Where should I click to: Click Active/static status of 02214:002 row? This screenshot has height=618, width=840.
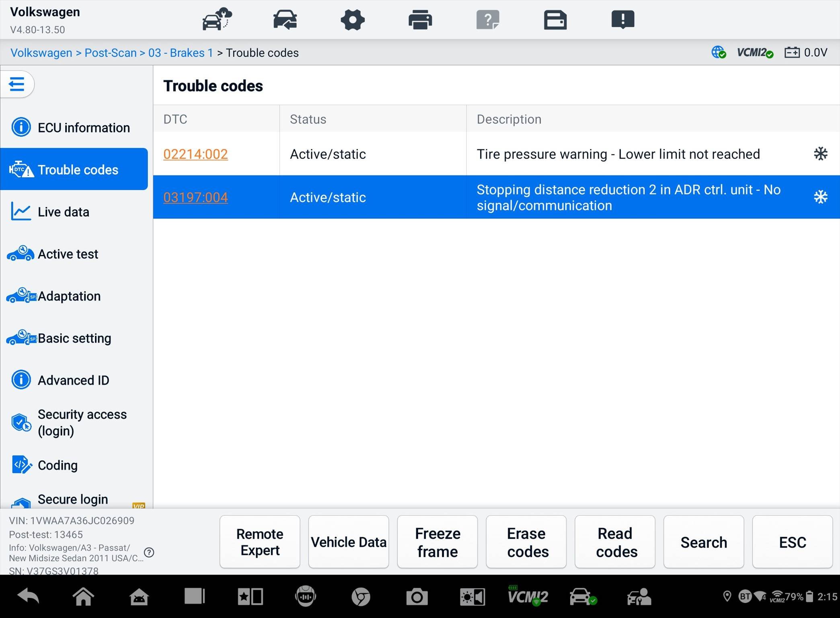(x=328, y=154)
